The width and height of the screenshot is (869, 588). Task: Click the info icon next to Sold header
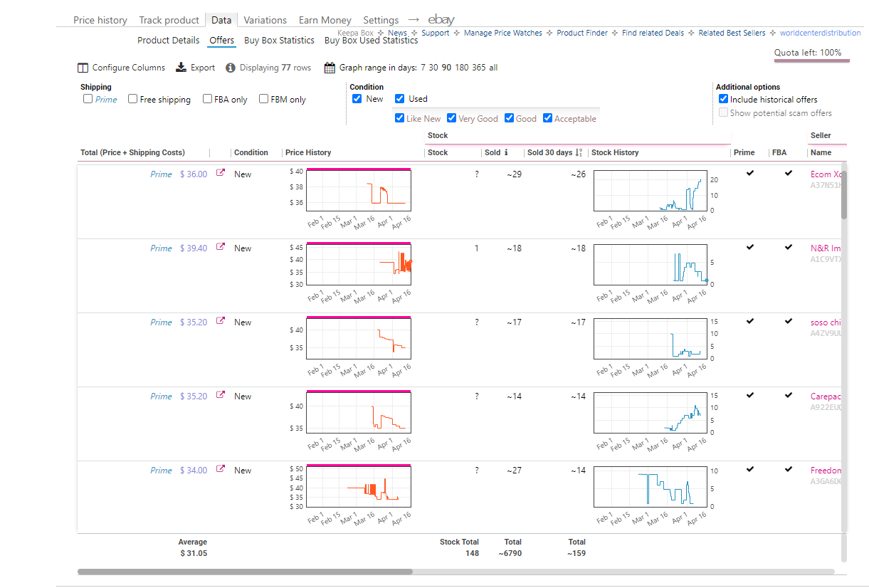506,152
